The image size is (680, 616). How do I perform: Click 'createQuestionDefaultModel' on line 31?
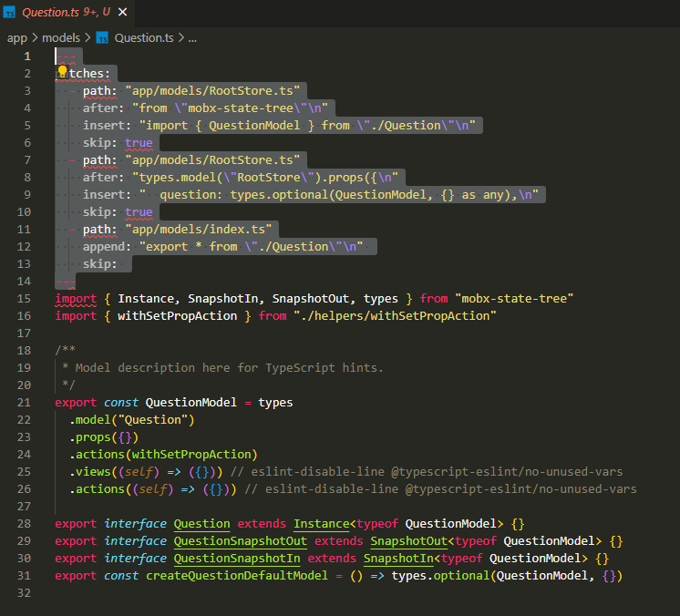pos(237,576)
